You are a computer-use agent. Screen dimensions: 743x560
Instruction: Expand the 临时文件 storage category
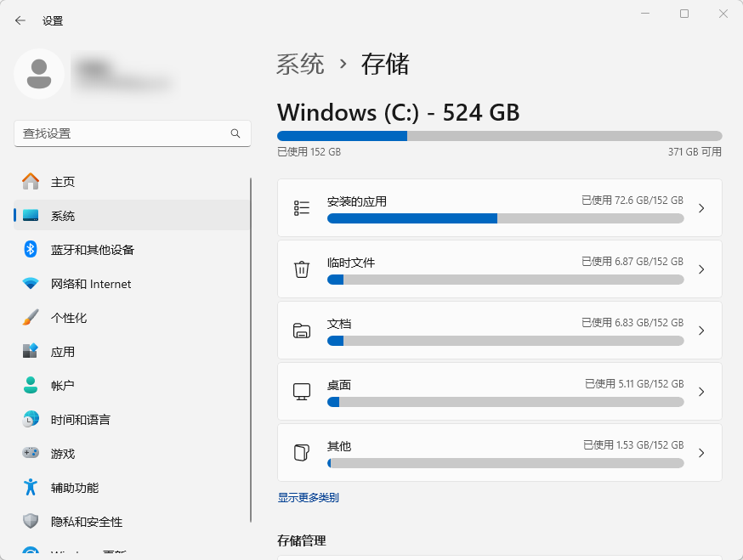(500, 269)
